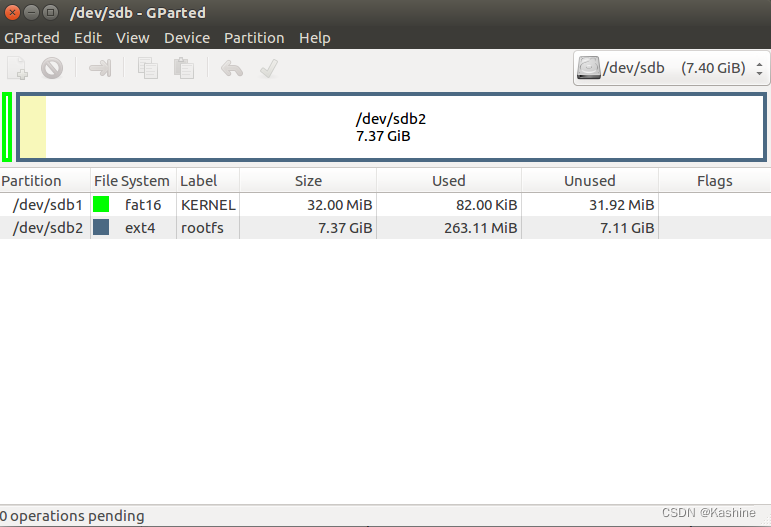Screen dimensions: 771x527
Task: Click the Resize/Move partition icon
Action: pos(100,69)
